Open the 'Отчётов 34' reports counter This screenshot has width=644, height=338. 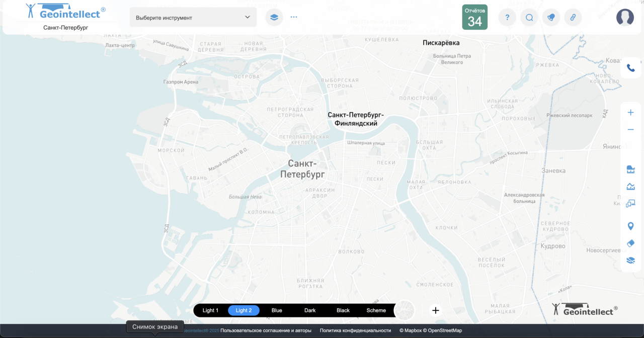click(x=474, y=18)
